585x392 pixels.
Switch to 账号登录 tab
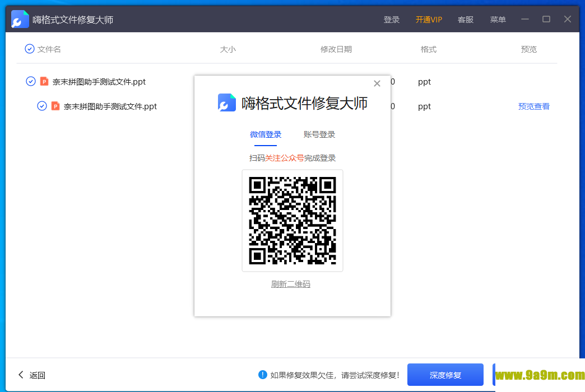[x=319, y=134]
